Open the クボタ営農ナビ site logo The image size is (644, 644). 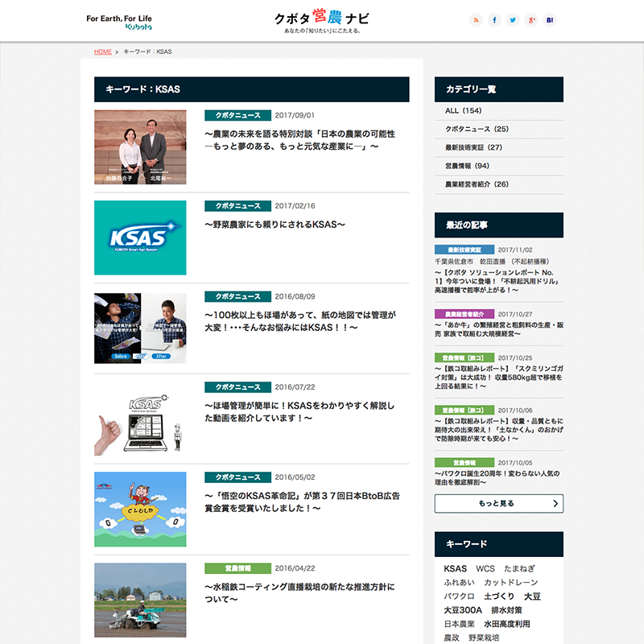(322, 22)
